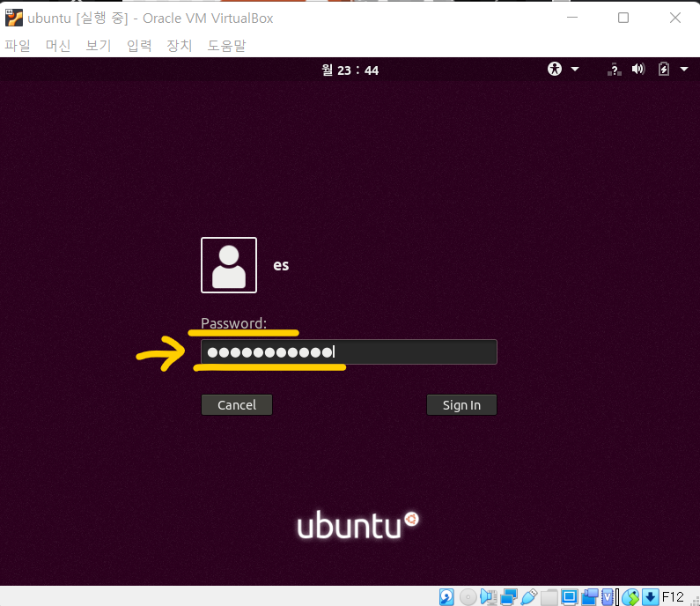Click the network adapter status icon
This screenshot has height=606, width=700.
509,597
